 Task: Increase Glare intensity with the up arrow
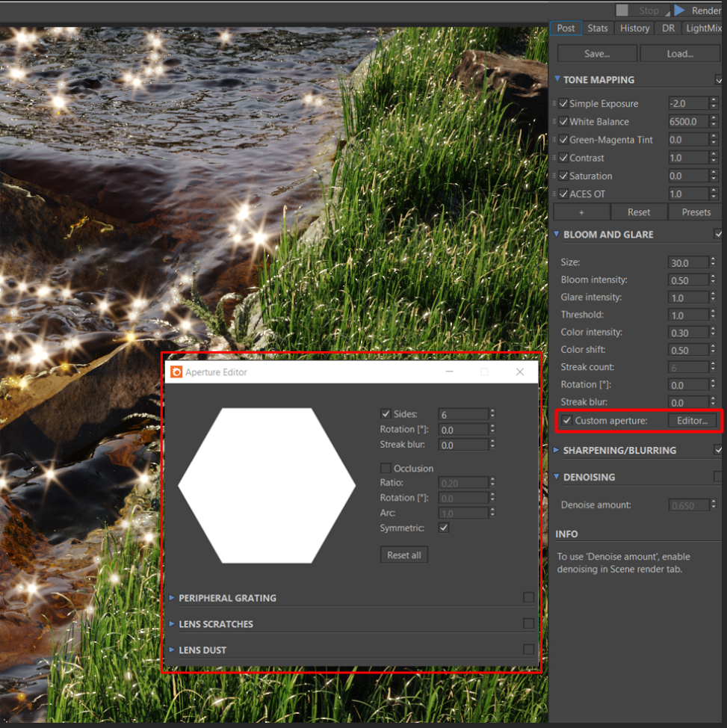click(x=714, y=294)
